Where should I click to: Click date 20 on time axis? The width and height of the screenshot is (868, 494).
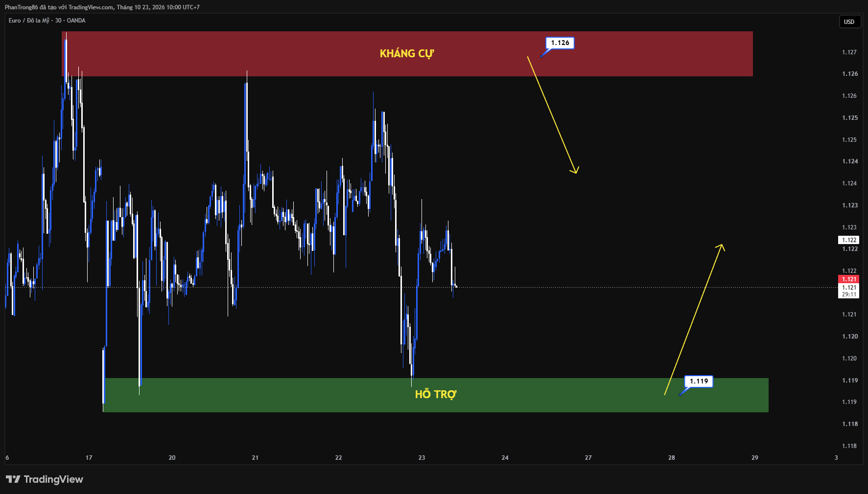[x=172, y=458]
